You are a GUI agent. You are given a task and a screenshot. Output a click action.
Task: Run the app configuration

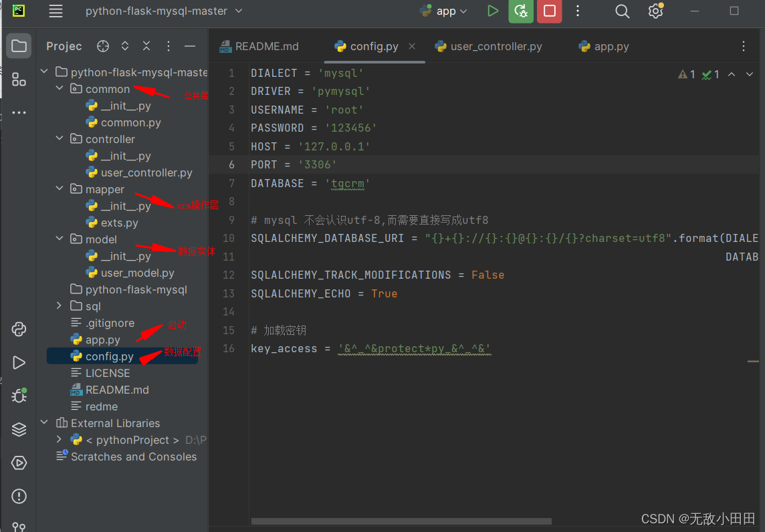pyautogui.click(x=494, y=11)
